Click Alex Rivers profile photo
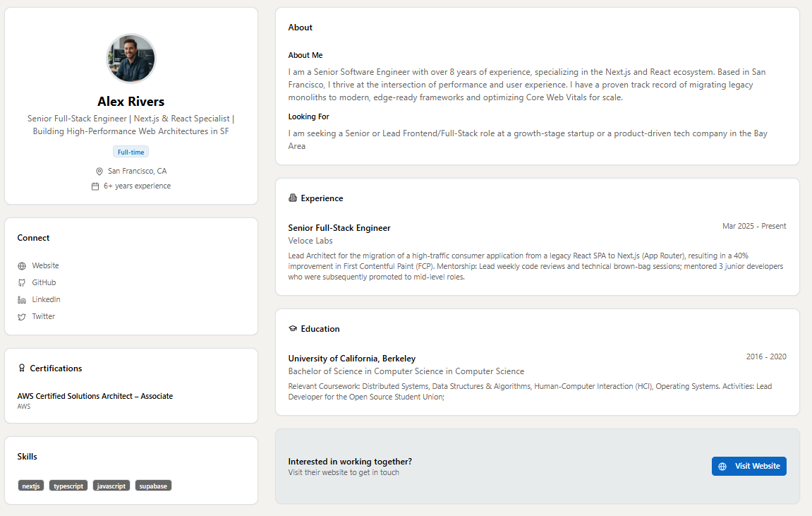The height and width of the screenshot is (516, 812). pos(131,59)
